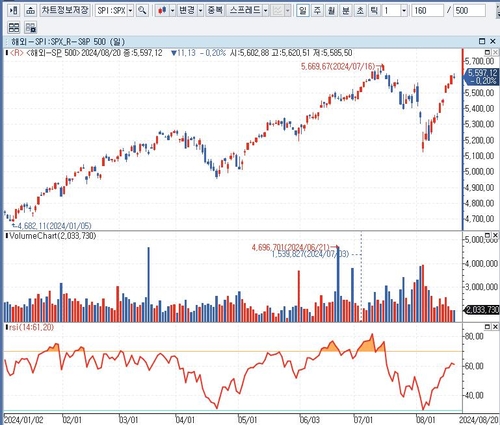The width and height of the screenshot is (500, 425).
Task: Click the bar count field showing 160
Action: click(x=427, y=11)
